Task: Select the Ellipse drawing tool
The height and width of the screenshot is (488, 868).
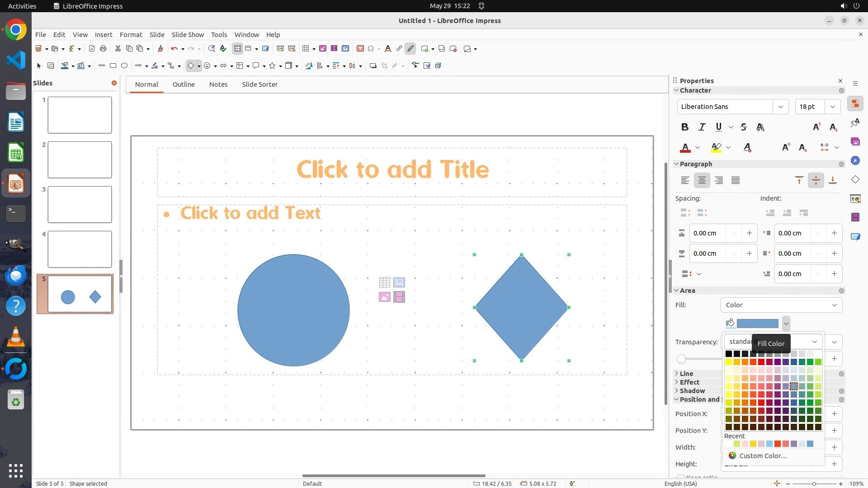Action: [124, 66]
